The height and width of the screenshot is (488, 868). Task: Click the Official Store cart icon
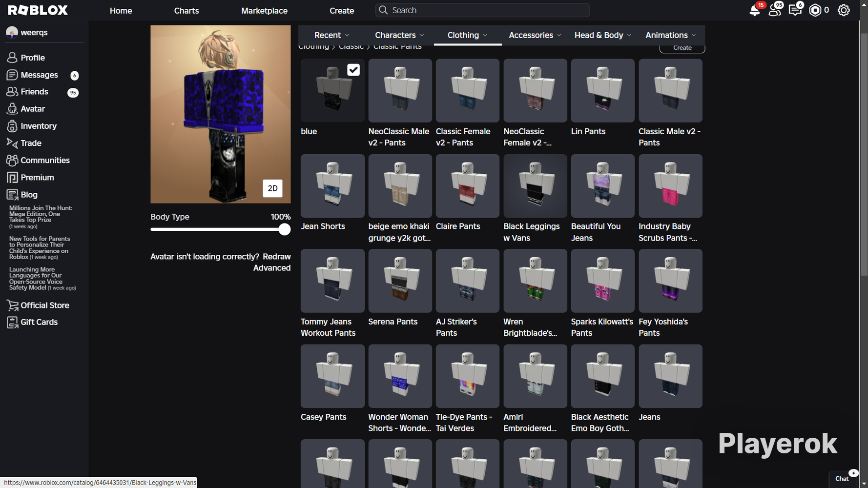12,305
